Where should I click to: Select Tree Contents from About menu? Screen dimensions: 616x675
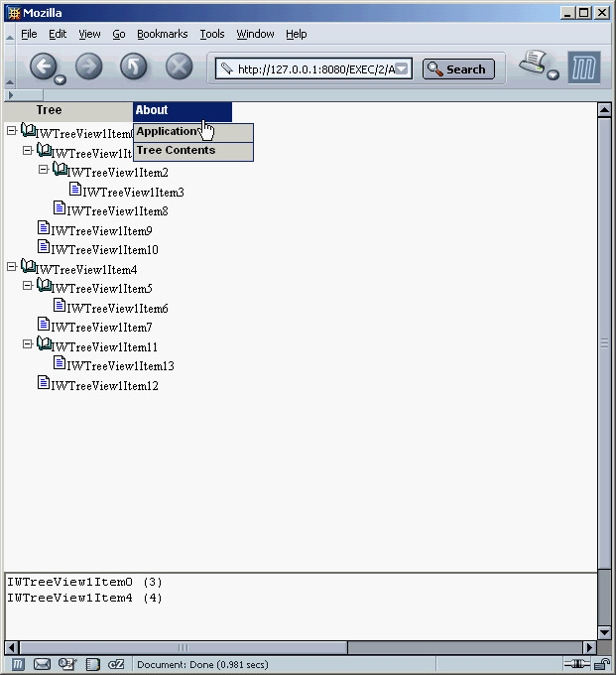tap(176, 151)
